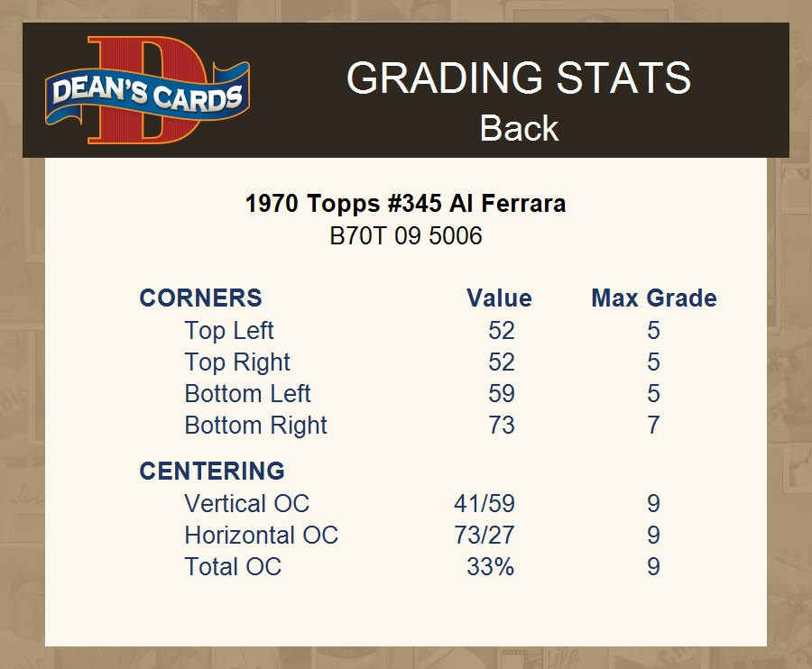Viewport: 812px width, 669px height.
Task: Click the Bottom Right corner label
Action: coord(255,426)
